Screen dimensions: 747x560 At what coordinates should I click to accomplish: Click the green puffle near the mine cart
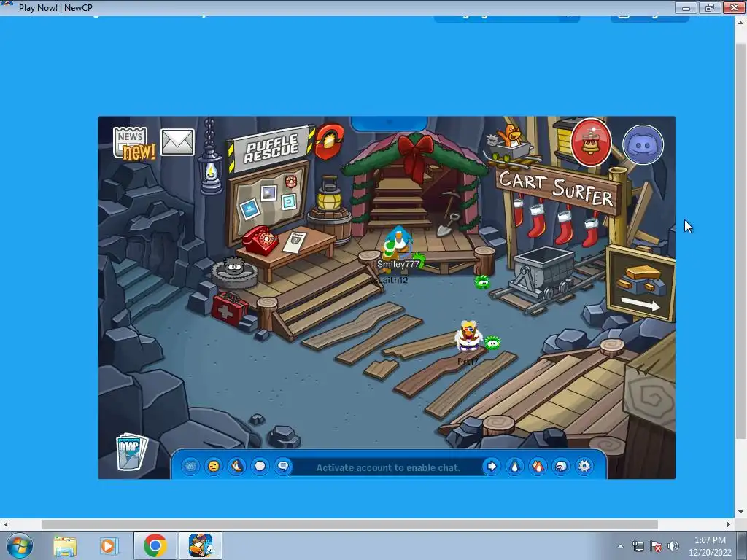[x=482, y=282]
